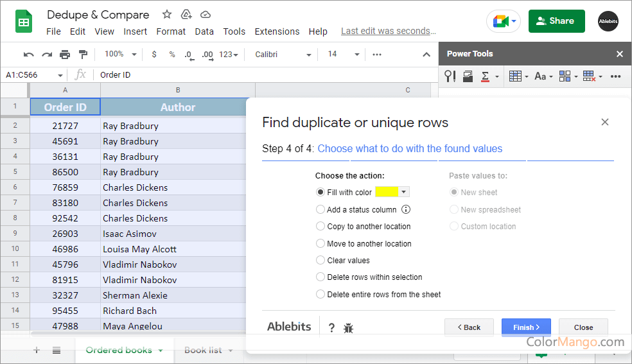Show info for status column option
The height and width of the screenshot is (364, 632).
[406, 209]
